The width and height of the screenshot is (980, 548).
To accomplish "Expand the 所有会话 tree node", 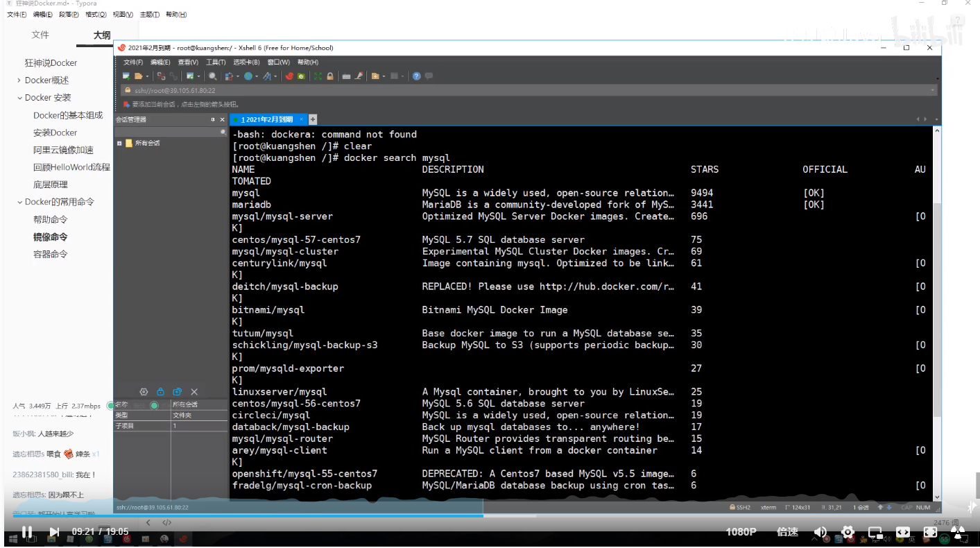I will pos(119,143).
